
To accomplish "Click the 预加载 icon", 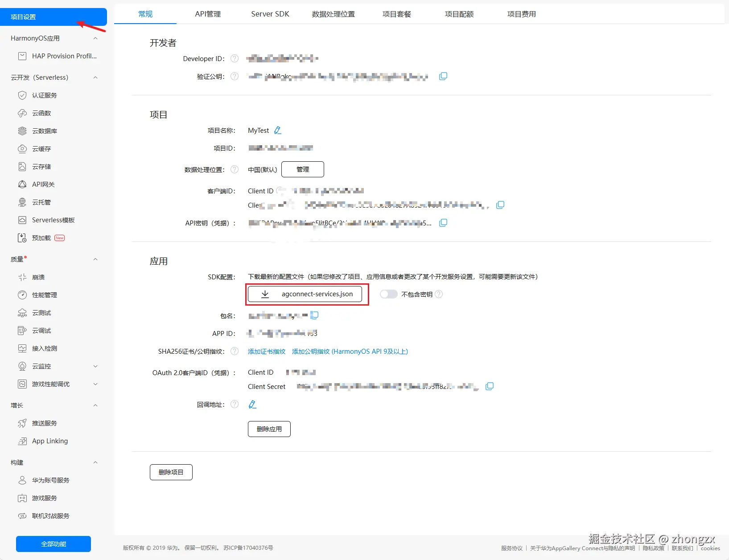I will pyautogui.click(x=22, y=238).
